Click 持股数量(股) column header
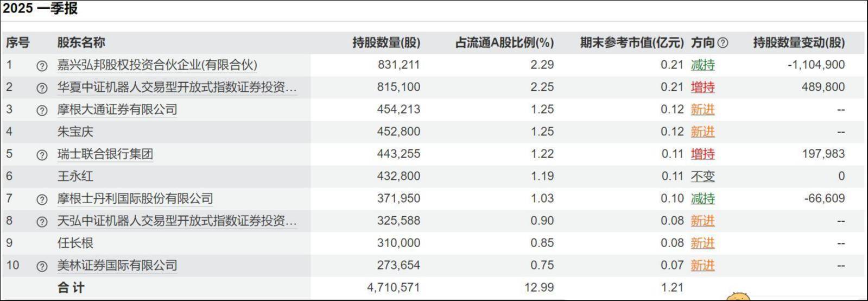The height and width of the screenshot is (301, 868). click(386, 43)
